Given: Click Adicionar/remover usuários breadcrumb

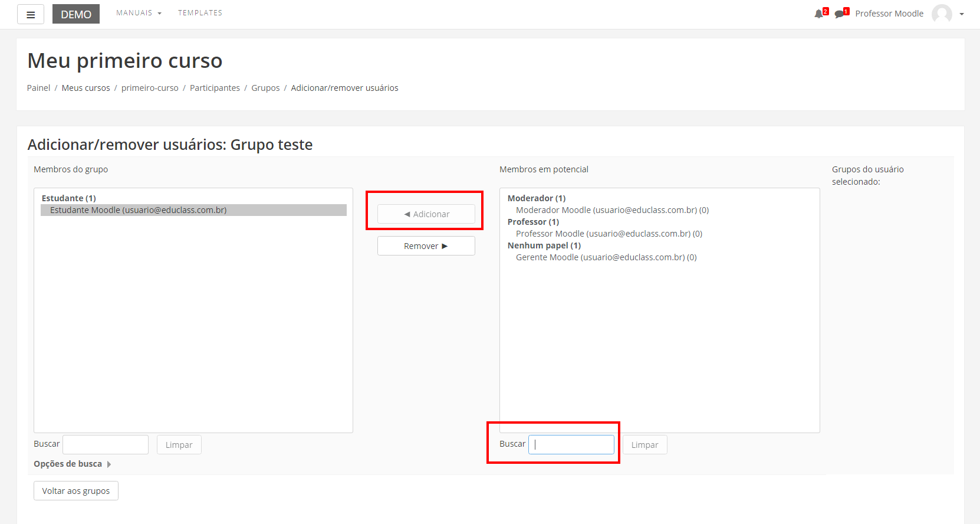Looking at the screenshot, I should click(x=344, y=88).
